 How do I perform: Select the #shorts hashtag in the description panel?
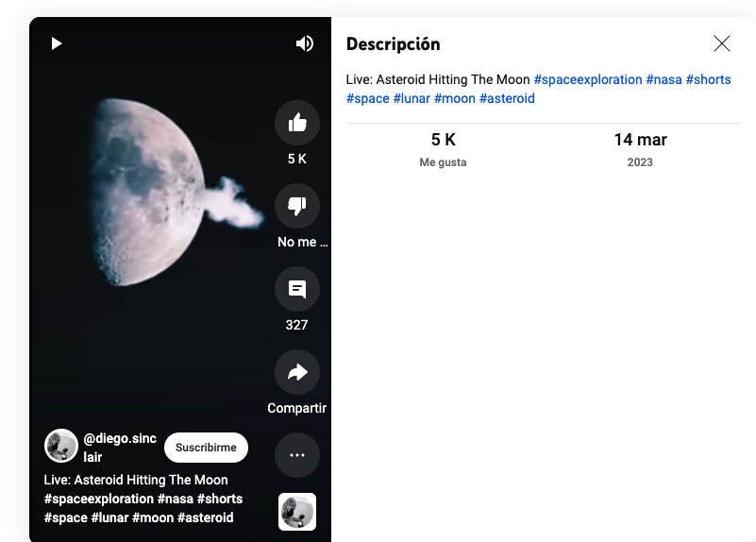click(x=708, y=80)
